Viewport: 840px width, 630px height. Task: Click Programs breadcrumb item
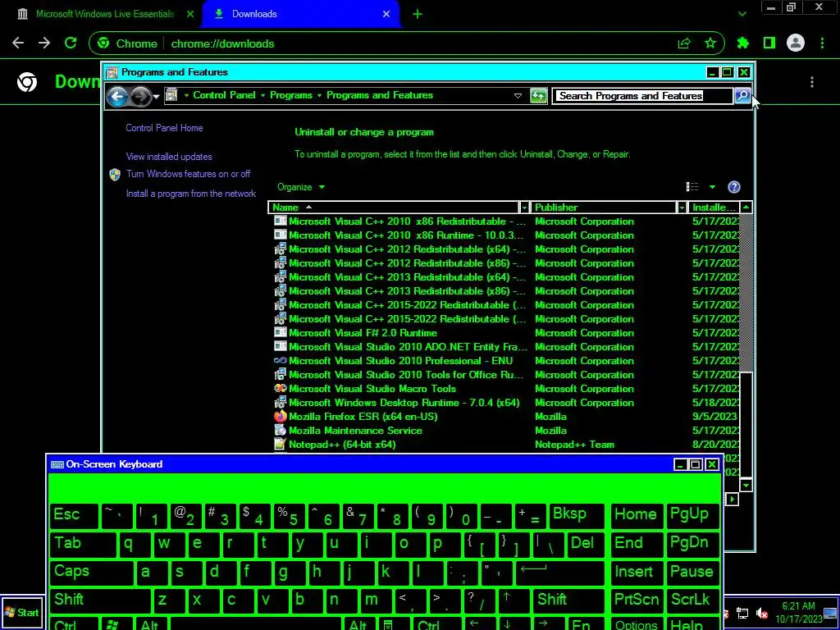pyautogui.click(x=291, y=95)
